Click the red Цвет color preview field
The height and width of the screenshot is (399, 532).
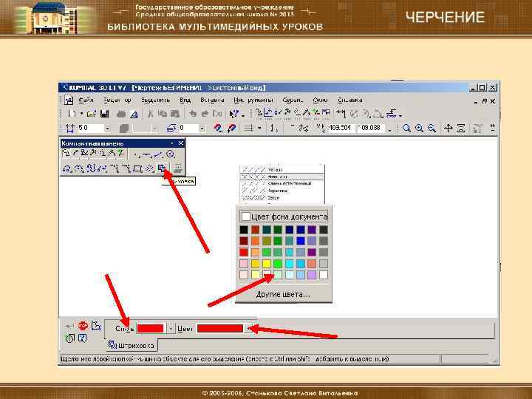tap(220, 328)
